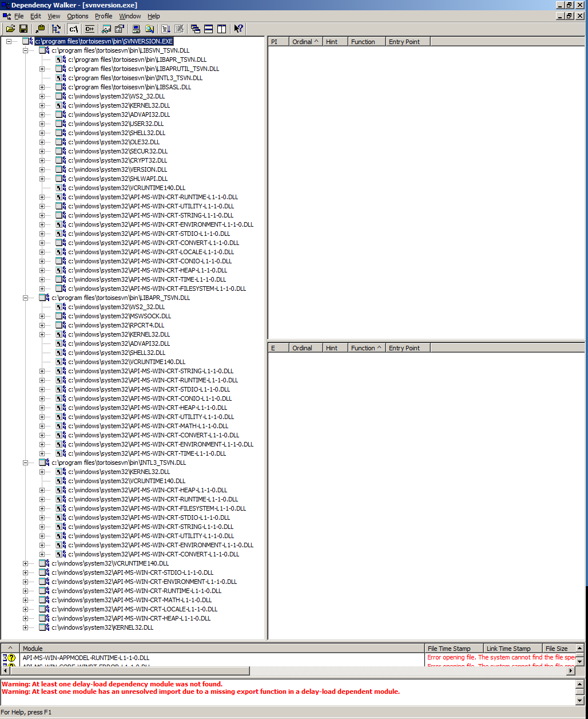The height and width of the screenshot is (719, 588).
Task: Toggle Full Paths (c:\) toolbar button
Action: 73,29
